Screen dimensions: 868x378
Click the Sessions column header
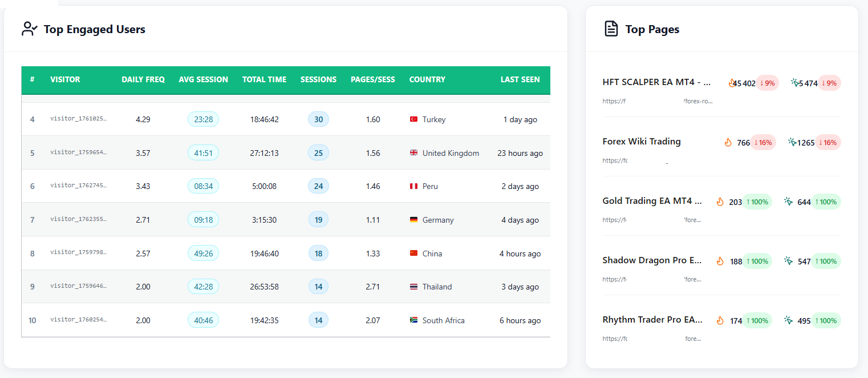(318, 80)
